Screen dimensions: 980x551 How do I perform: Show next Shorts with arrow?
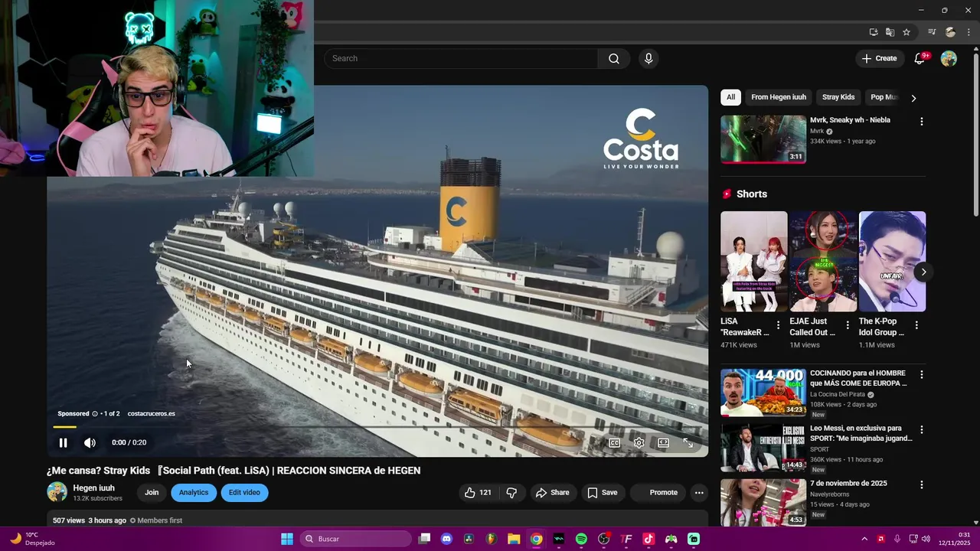(923, 272)
